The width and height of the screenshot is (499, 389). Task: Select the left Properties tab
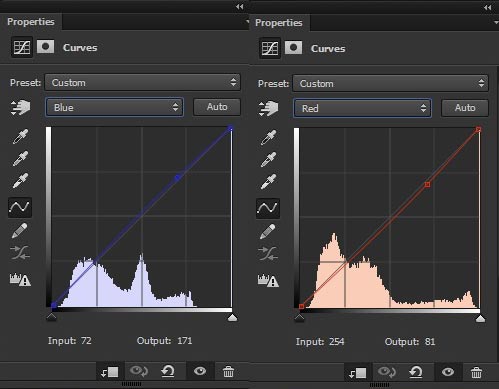[x=31, y=22]
